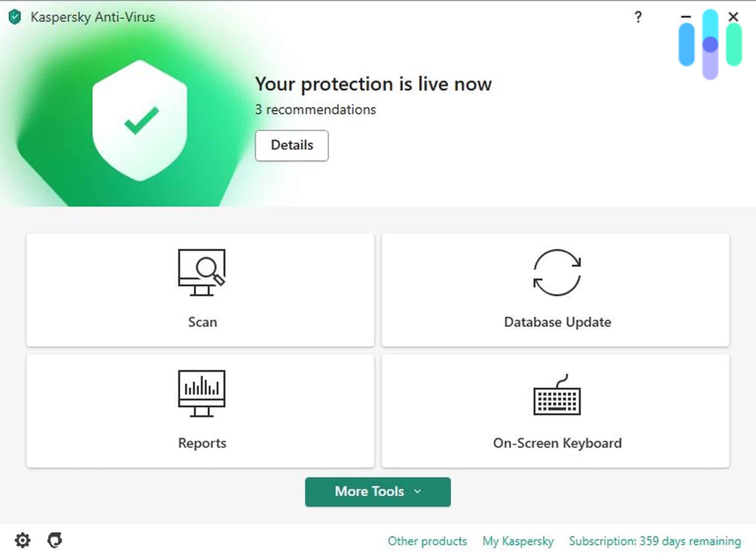Screen dimensions: 756x555
Task: Open help with the question mark
Action: 638,17
